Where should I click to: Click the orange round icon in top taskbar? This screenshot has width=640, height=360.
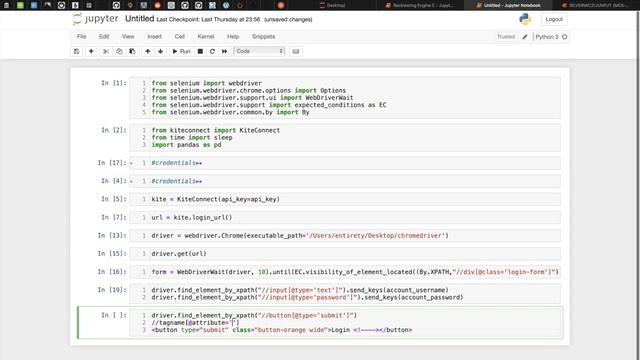click(x=281, y=5)
